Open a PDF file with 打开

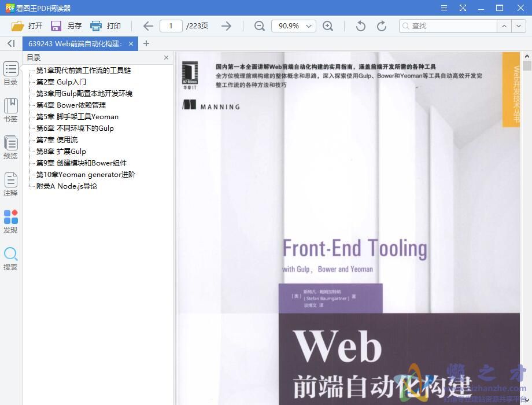[27, 26]
